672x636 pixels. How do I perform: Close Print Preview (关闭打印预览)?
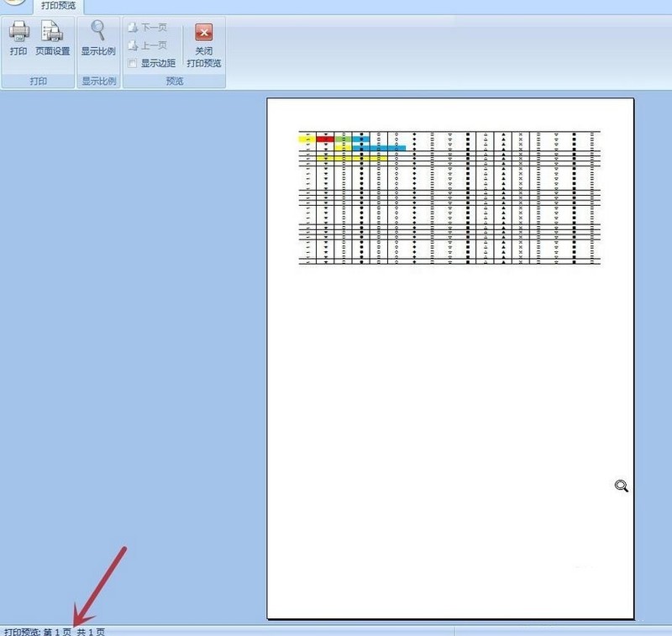[x=204, y=45]
